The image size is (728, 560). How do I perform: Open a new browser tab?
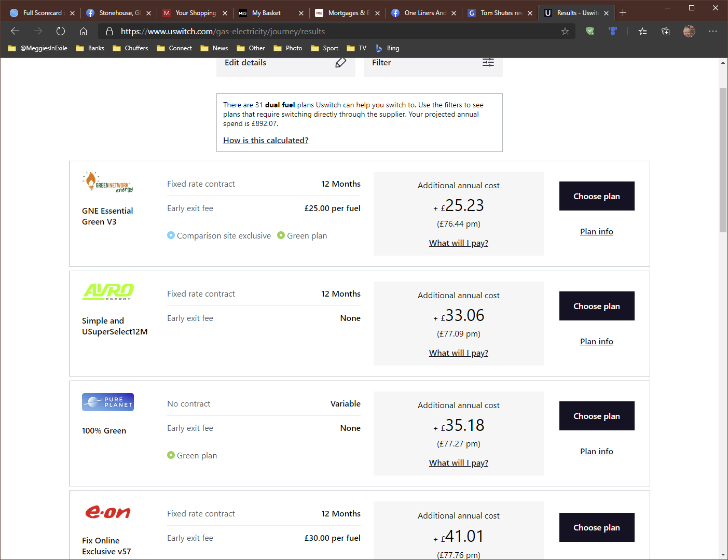tap(623, 12)
